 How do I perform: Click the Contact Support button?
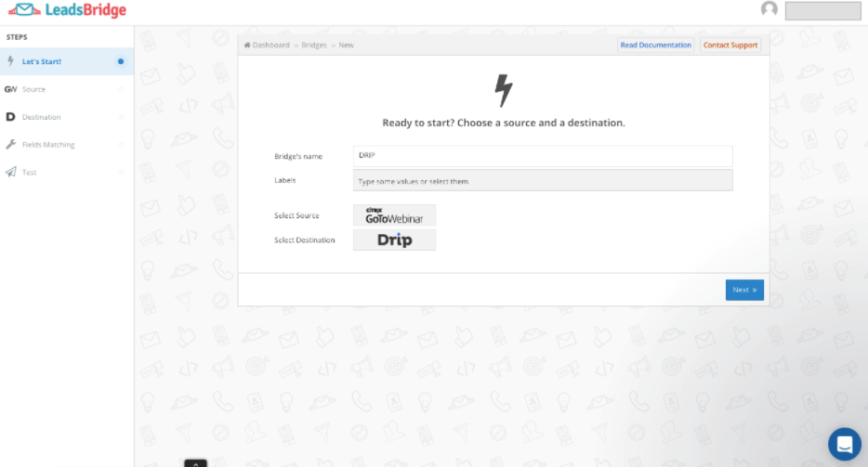pos(730,45)
